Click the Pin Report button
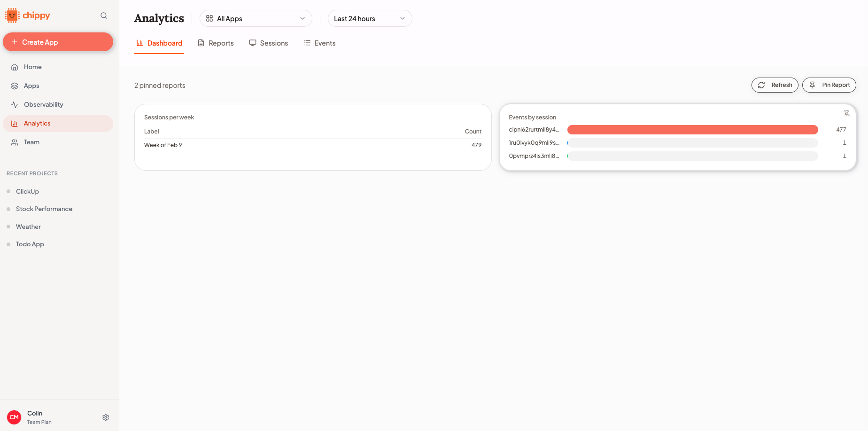Image resolution: width=868 pixels, height=431 pixels. 829,85
